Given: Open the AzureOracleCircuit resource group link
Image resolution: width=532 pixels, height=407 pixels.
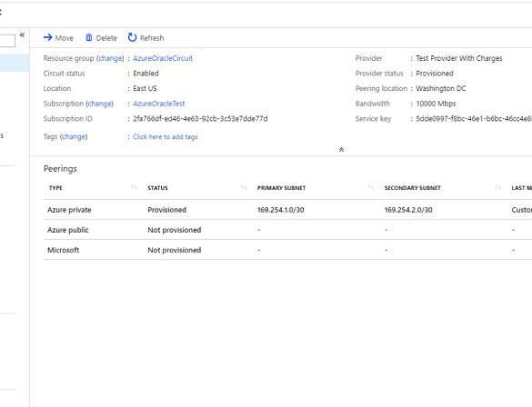Looking at the screenshot, I should [163, 58].
